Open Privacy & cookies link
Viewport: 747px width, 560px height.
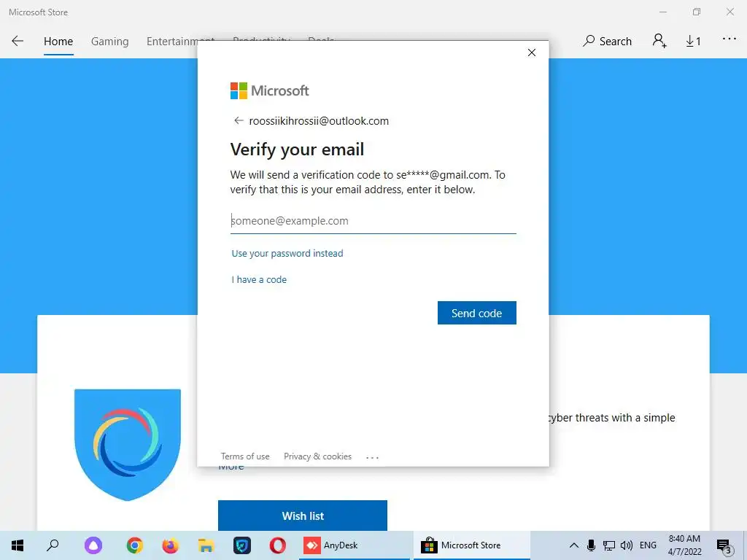point(318,456)
